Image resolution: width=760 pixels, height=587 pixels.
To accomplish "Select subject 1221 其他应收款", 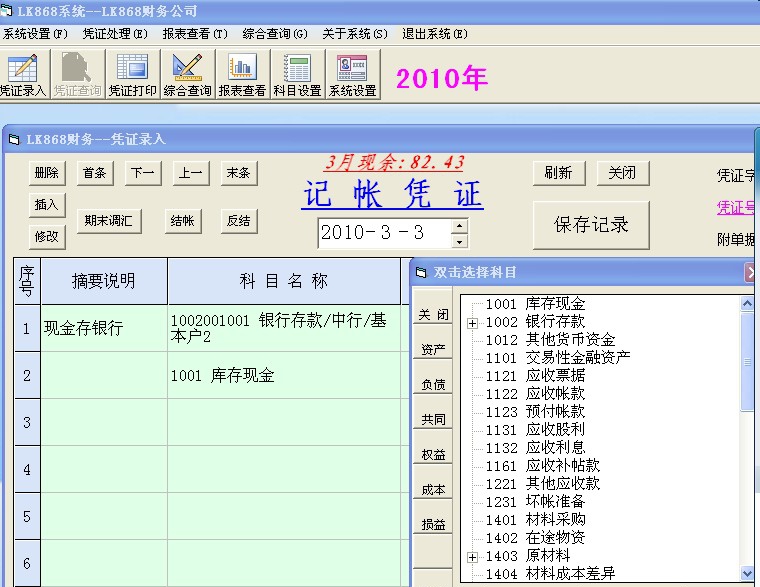I will click(x=543, y=483).
